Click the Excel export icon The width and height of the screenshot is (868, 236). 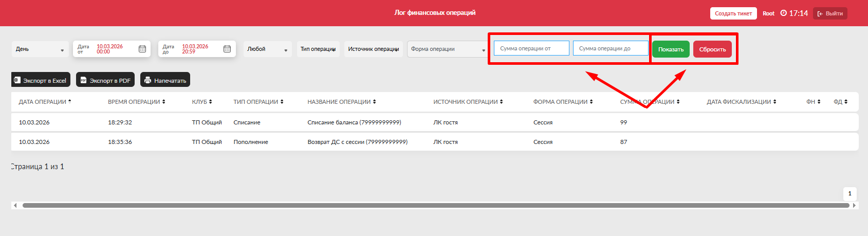point(17,80)
